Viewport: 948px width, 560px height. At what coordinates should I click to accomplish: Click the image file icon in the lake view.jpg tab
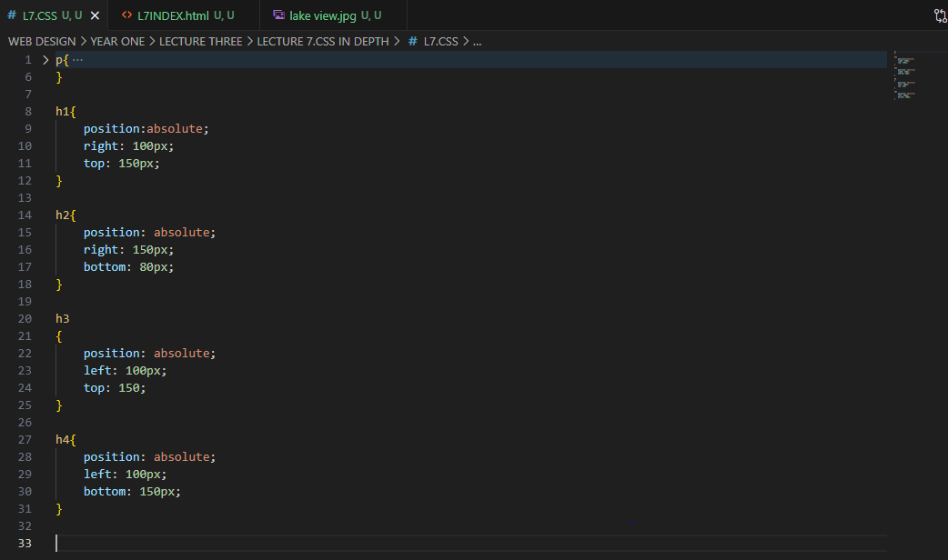point(278,15)
